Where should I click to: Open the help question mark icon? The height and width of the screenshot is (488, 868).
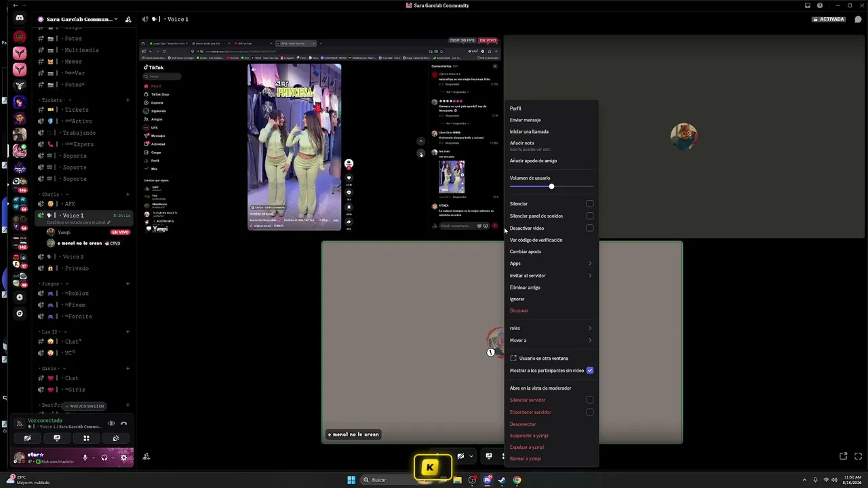820,5
